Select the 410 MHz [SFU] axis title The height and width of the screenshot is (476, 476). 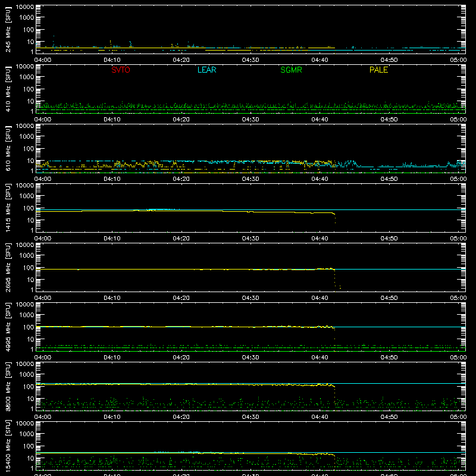click(x=8, y=89)
